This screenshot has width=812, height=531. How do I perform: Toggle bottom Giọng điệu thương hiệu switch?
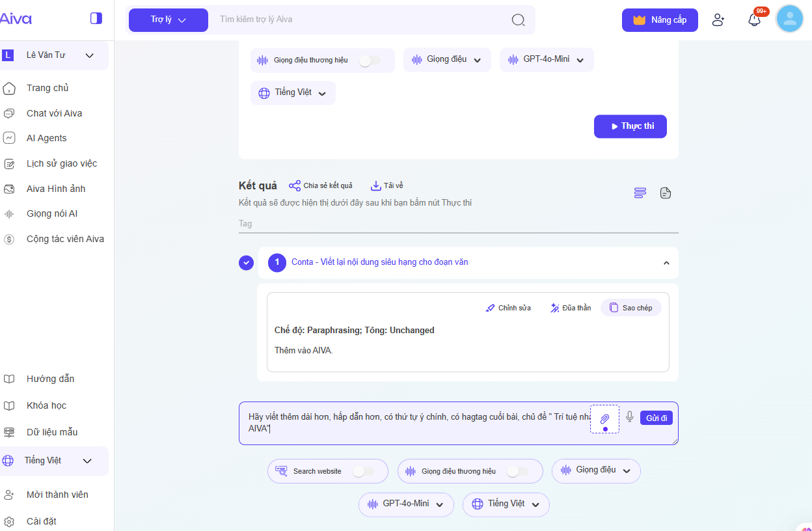pyautogui.click(x=517, y=471)
